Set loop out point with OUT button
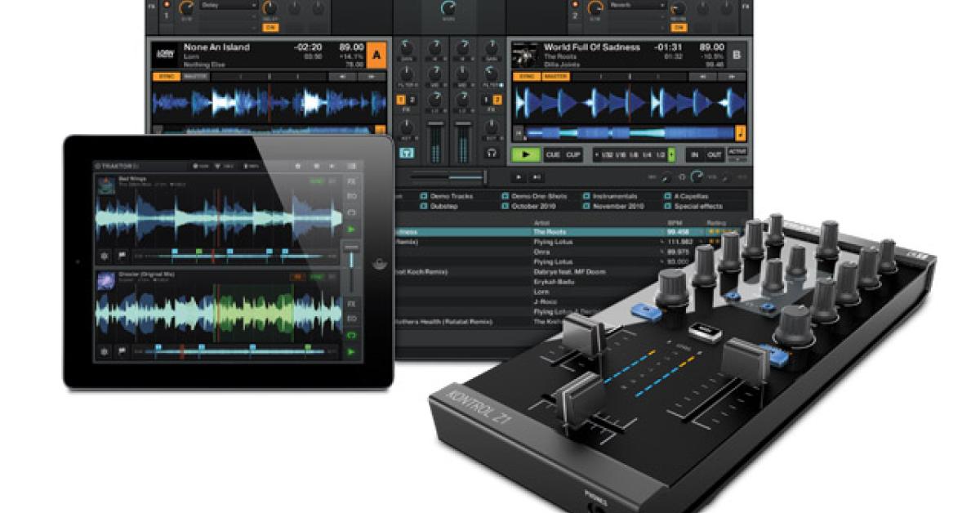Viewport: 980px width, 513px height. [715, 154]
